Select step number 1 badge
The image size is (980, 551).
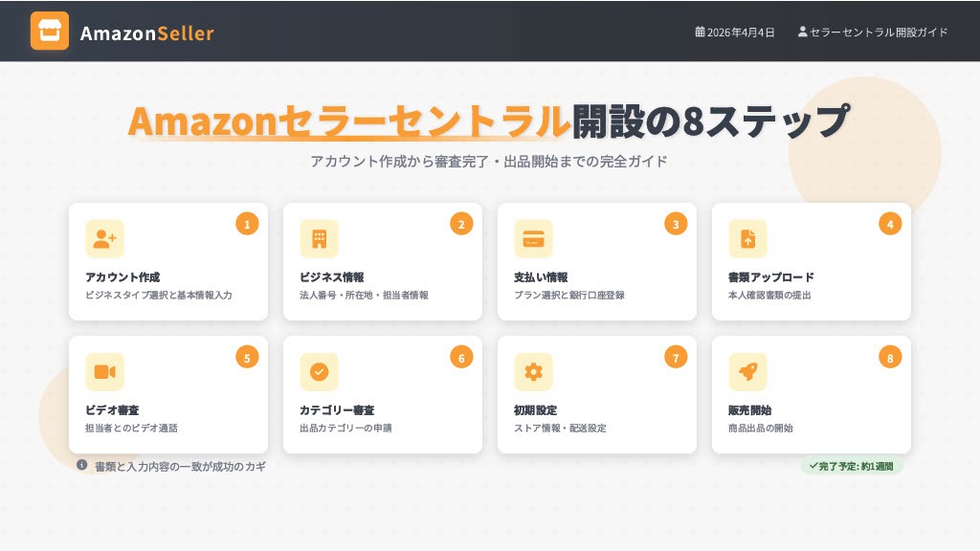click(247, 225)
